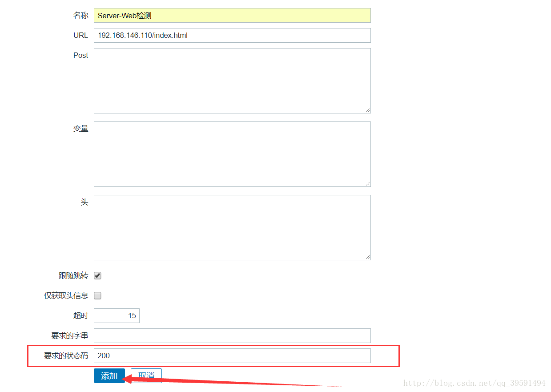Focus the Post text area
Viewport: 551px width, 392px height.
coord(232,81)
